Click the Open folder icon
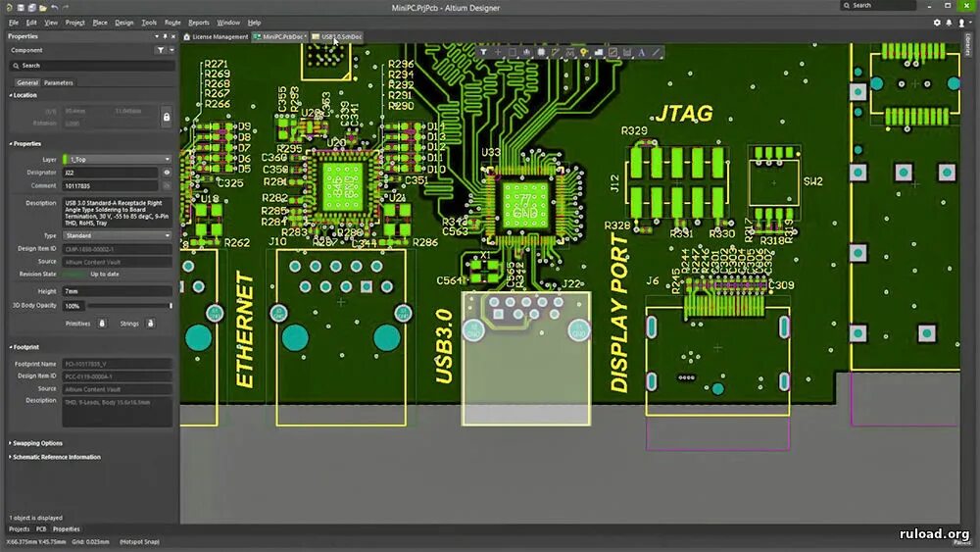This screenshot has height=552, width=980. (x=42, y=8)
